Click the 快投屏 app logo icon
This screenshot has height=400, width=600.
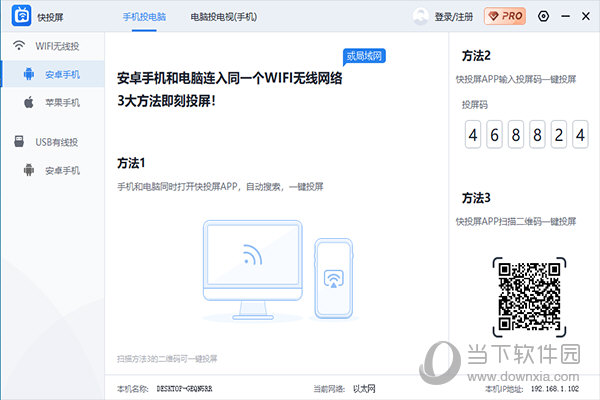click(21, 16)
